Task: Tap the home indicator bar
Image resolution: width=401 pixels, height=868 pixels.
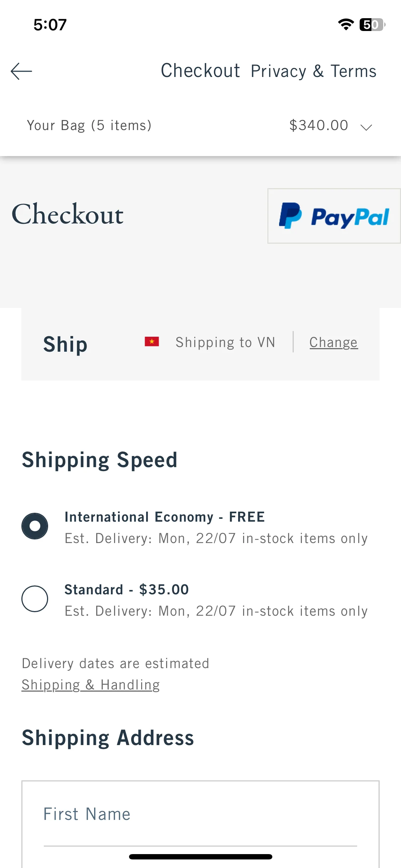Action: [x=201, y=857]
